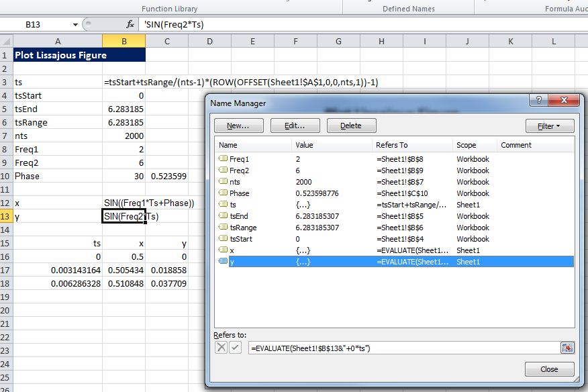The height and width of the screenshot is (392, 588).
Task: Confirm the Refers to edit with checkmark icon
Action: click(235, 348)
